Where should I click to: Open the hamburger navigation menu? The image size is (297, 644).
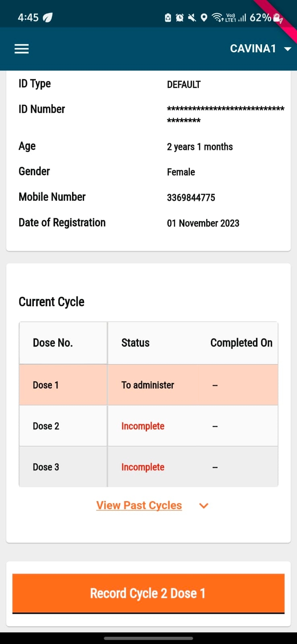[x=22, y=49]
